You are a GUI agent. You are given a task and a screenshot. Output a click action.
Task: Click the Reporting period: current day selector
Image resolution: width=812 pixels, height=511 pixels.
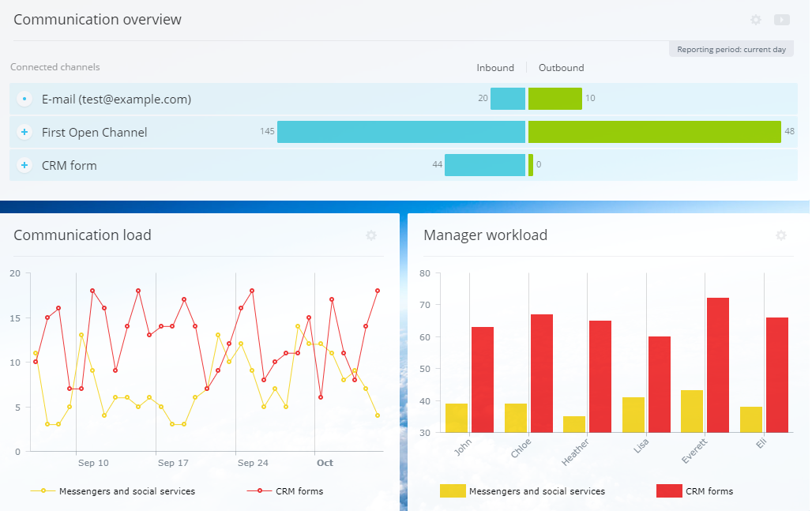(x=731, y=50)
